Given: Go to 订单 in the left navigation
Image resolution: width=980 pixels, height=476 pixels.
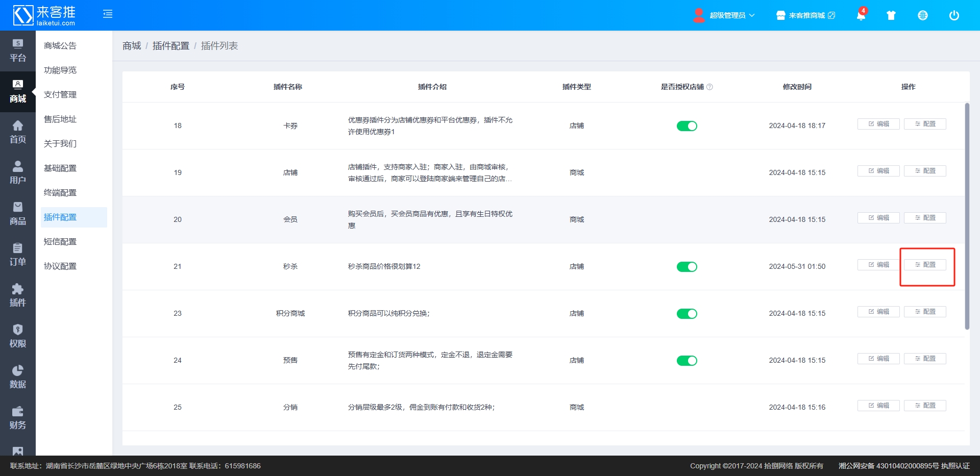Looking at the screenshot, I should pyautogui.click(x=18, y=255).
